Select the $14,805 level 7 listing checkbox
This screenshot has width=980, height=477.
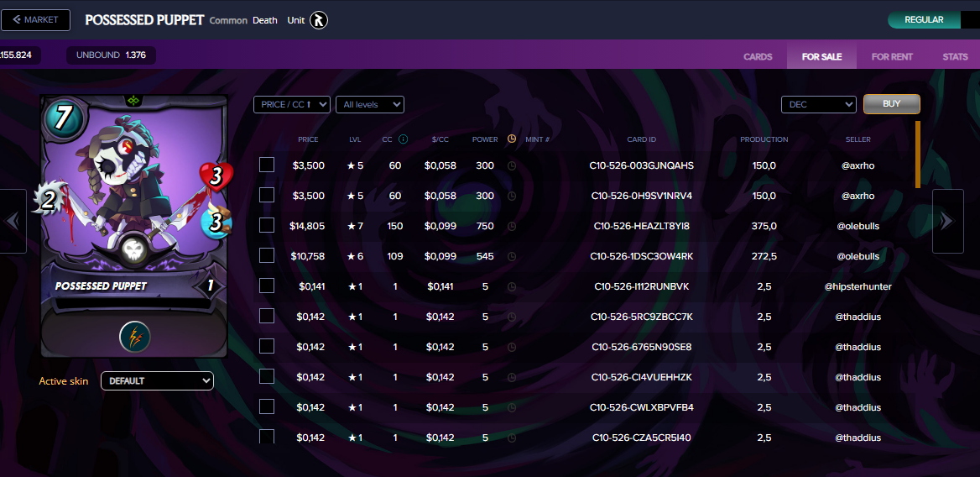[x=267, y=225]
